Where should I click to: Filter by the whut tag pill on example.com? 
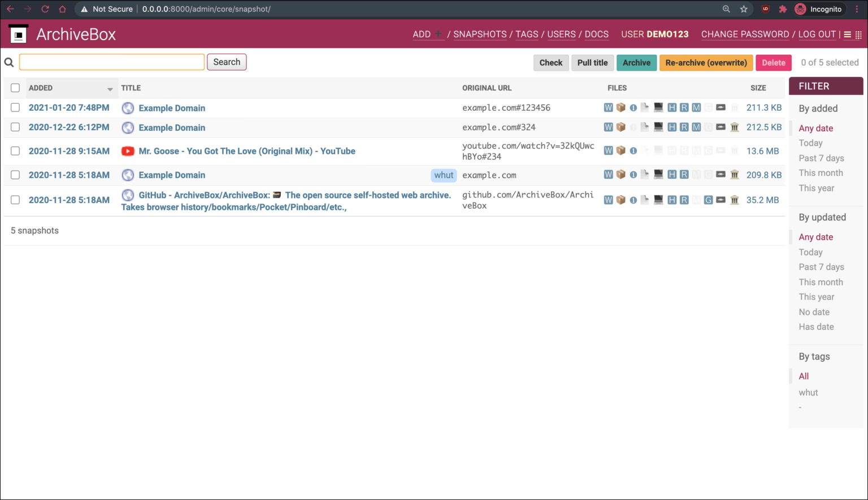[x=444, y=175]
